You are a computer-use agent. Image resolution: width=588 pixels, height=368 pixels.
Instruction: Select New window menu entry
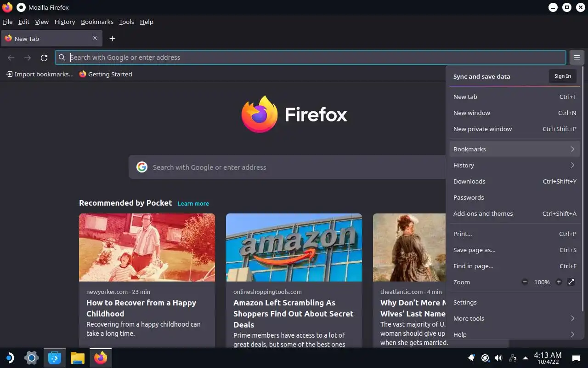[514, 113]
